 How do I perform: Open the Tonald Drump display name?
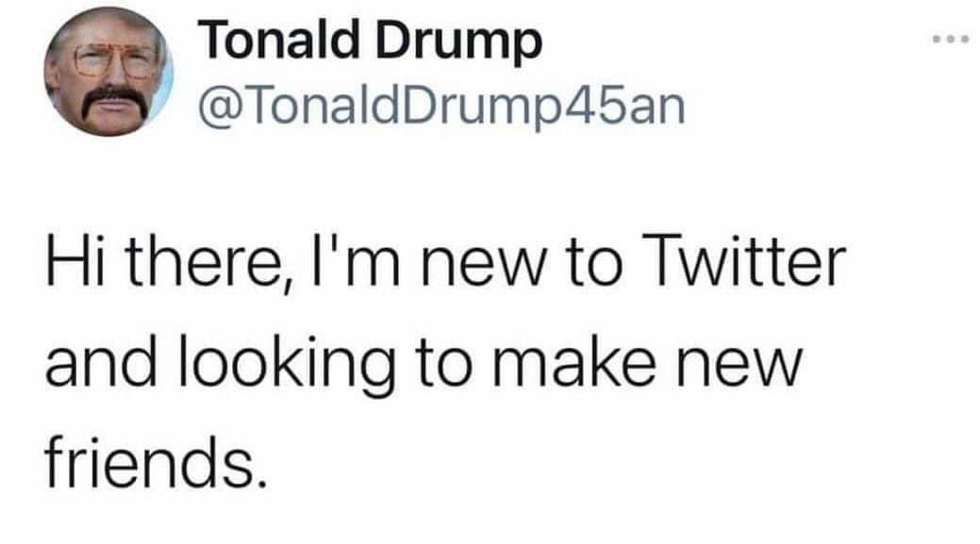click(x=370, y=40)
